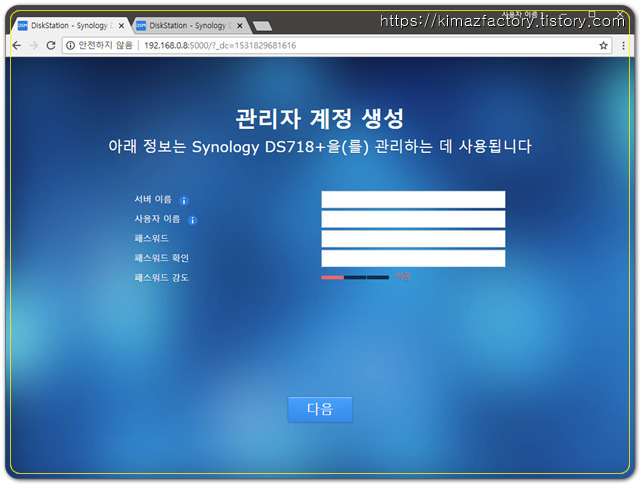Open a new browser tab

pos(262,26)
